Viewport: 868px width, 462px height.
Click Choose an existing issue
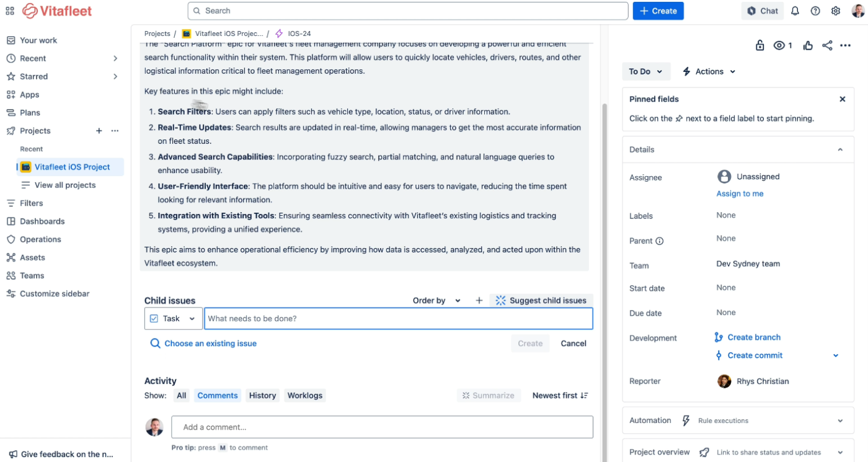[203, 344]
